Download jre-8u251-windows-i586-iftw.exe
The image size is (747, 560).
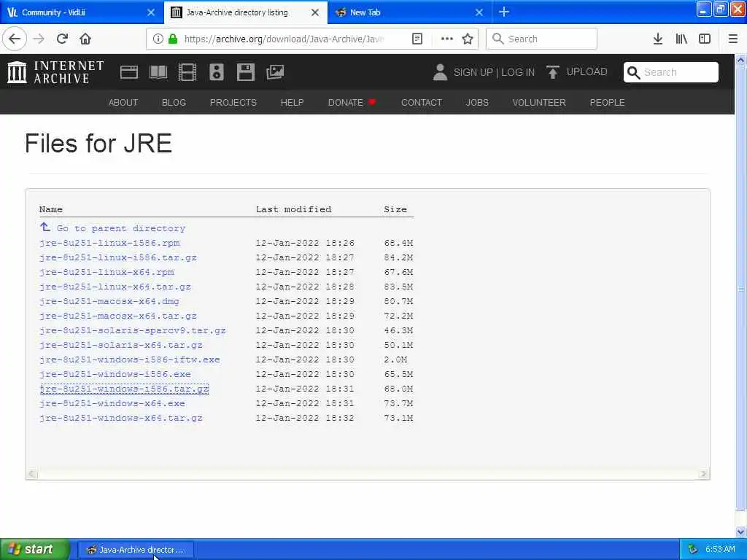click(130, 359)
